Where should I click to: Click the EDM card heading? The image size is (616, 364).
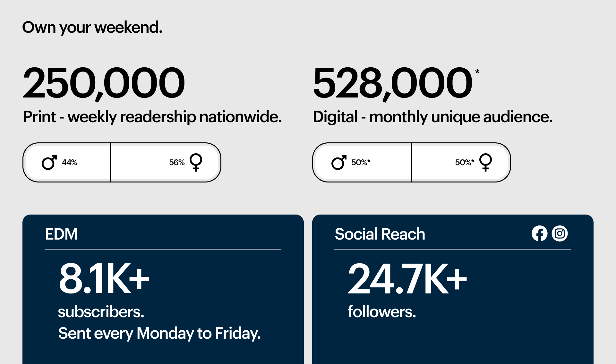tap(61, 234)
